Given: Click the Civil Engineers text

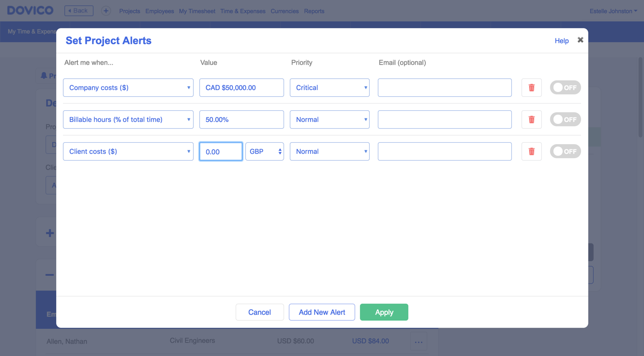Looking at the screenshot, I should pos(193,341).
